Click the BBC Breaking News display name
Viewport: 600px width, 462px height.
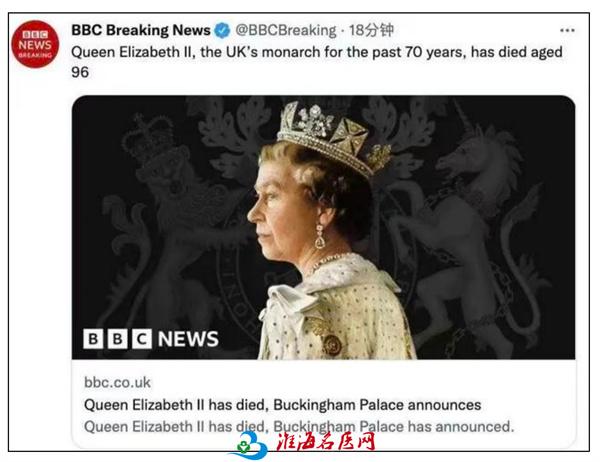[141, 30]
